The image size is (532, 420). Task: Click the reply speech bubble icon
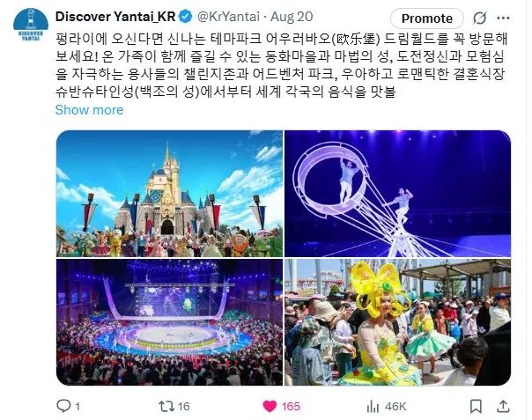63,405
